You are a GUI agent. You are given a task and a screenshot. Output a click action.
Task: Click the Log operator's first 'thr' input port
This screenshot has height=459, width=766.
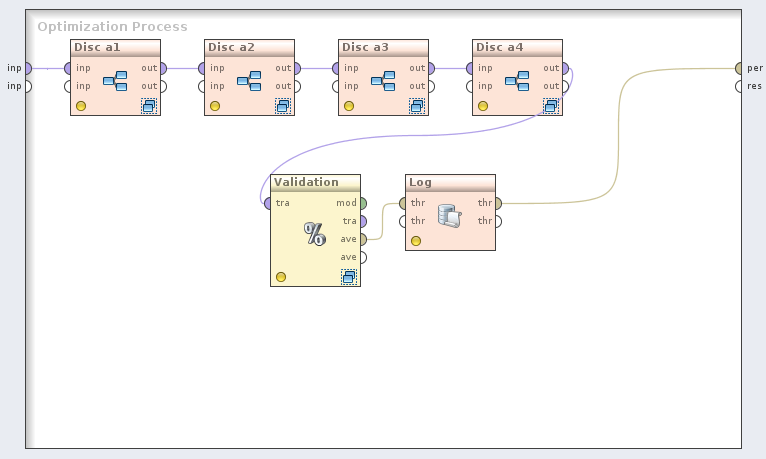pos(403,203)
